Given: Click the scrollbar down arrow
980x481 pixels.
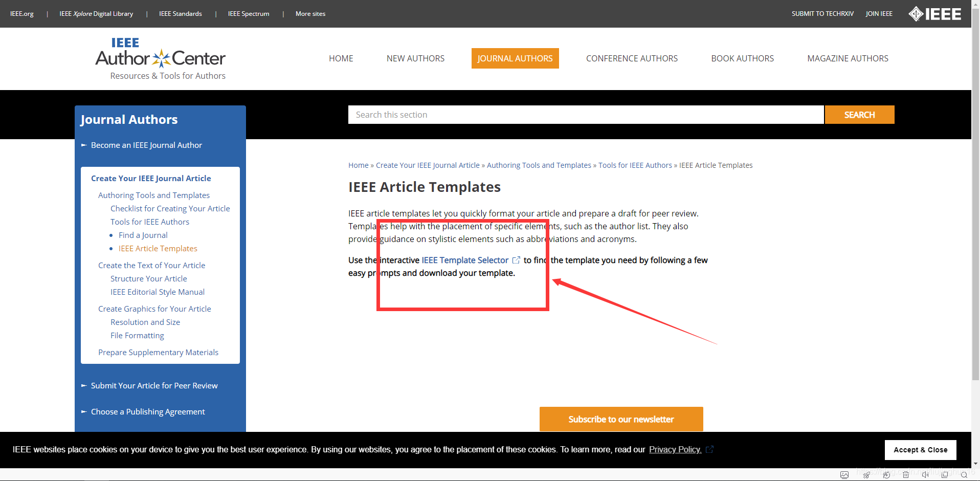Looking at the screenshot, I should tap(975, 464).
